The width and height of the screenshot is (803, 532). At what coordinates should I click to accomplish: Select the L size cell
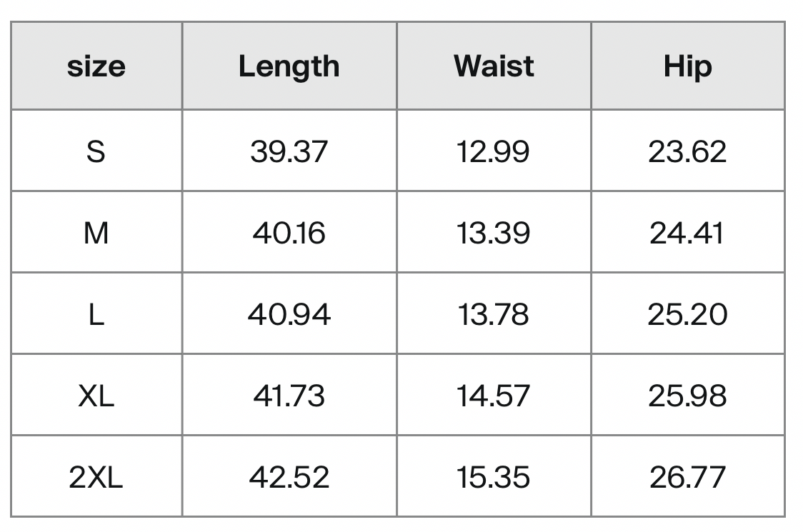(96, 314)
